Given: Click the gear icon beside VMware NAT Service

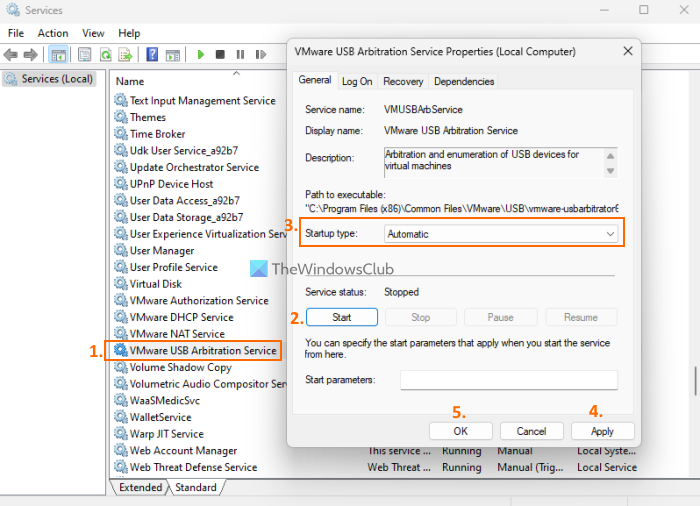Looking at the screenshot, I should (121, 333).
